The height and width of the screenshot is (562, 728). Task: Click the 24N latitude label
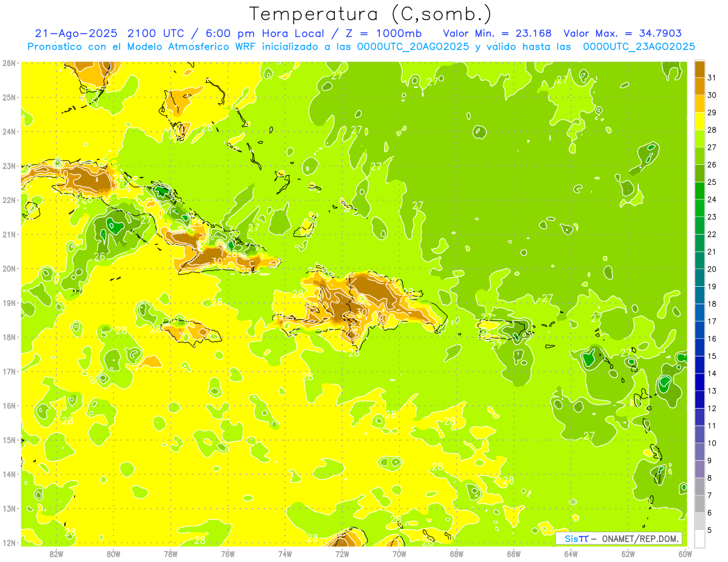[x=8, y=132]
